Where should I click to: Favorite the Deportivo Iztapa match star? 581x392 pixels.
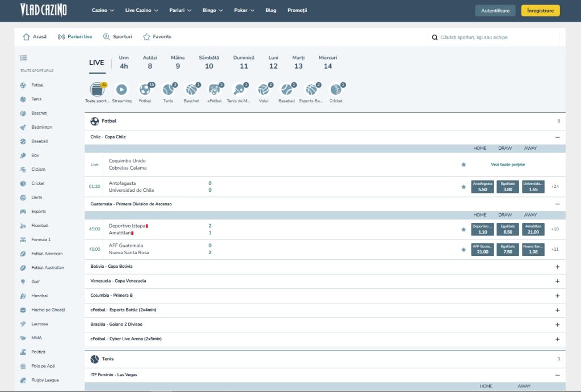click(x=464, y=229)
